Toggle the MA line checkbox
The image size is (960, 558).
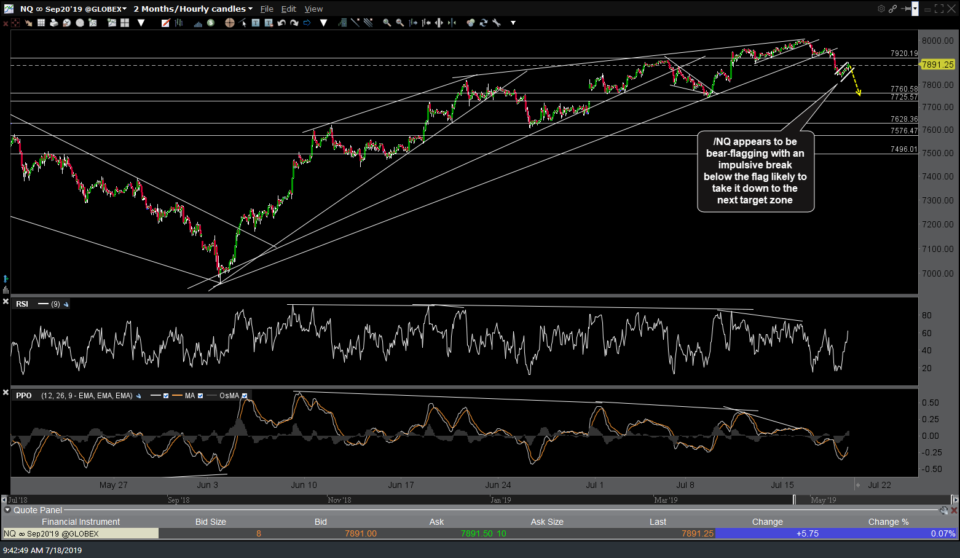[200, 396]
